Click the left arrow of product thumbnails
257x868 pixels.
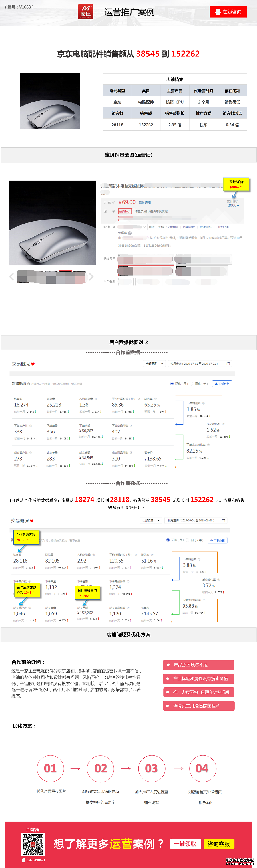click(11, 277)
